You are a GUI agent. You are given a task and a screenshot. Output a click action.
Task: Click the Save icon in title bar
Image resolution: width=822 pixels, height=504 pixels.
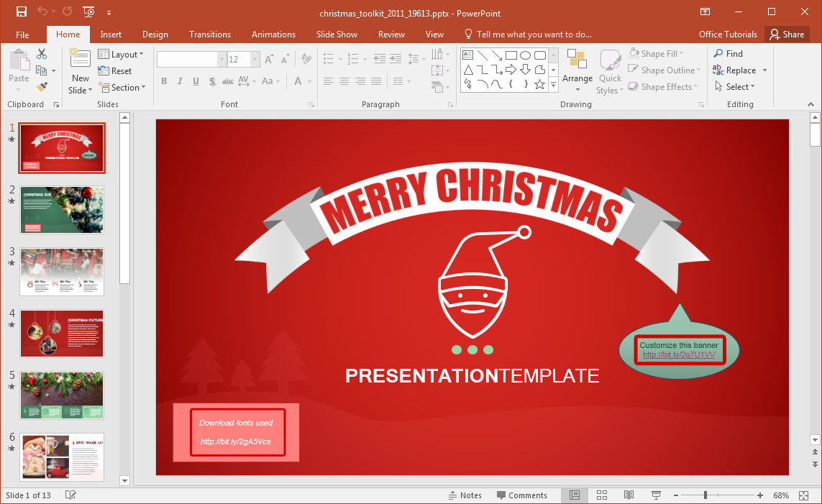pyautogui.click(x=22, y=12)
